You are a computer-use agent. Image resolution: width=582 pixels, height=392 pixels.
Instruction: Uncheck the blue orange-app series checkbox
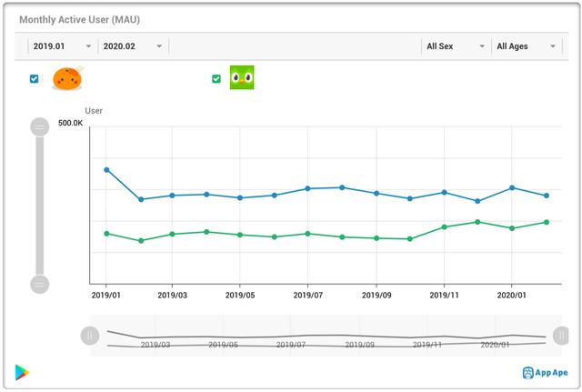pos(35,79)
